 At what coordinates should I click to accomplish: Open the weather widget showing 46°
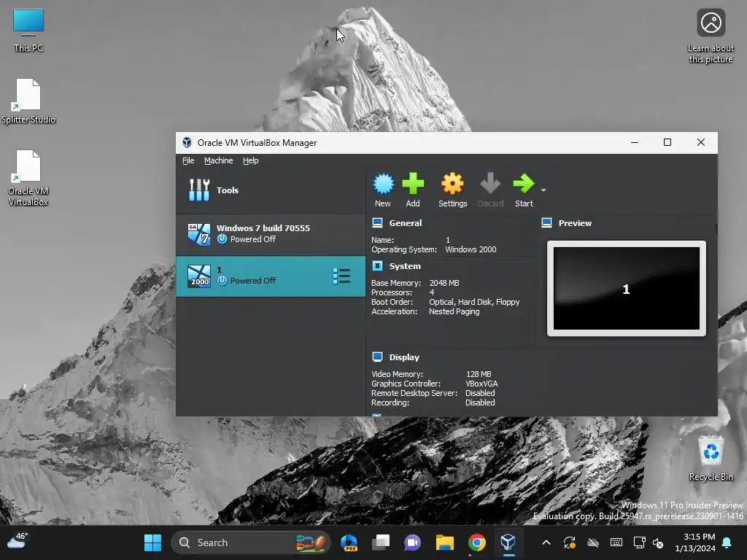coord(18,541)
